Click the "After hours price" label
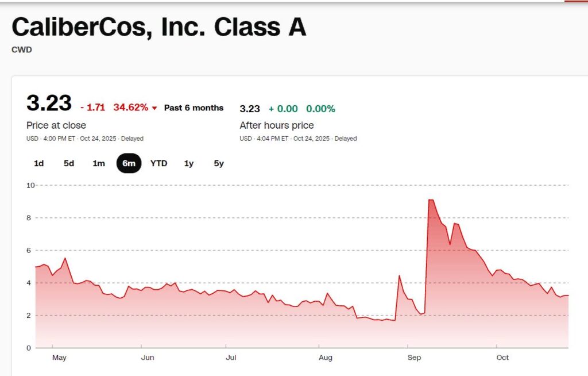The image size is (588, 376). [x=277, y=125]
